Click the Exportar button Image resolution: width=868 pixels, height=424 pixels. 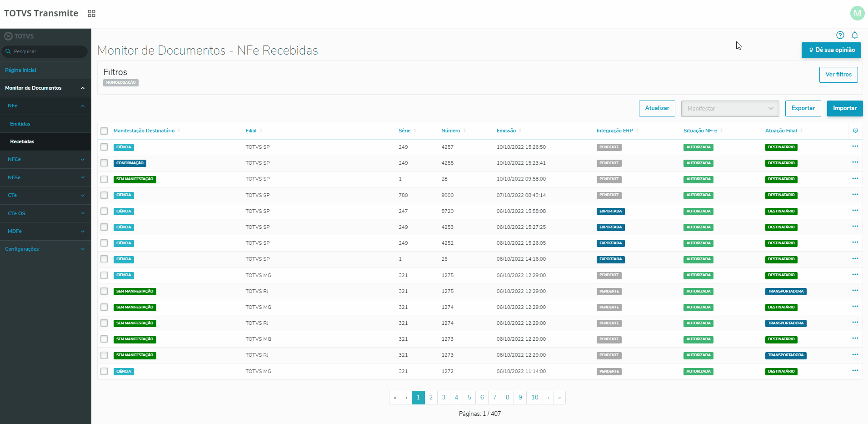[x=803, y=108]
